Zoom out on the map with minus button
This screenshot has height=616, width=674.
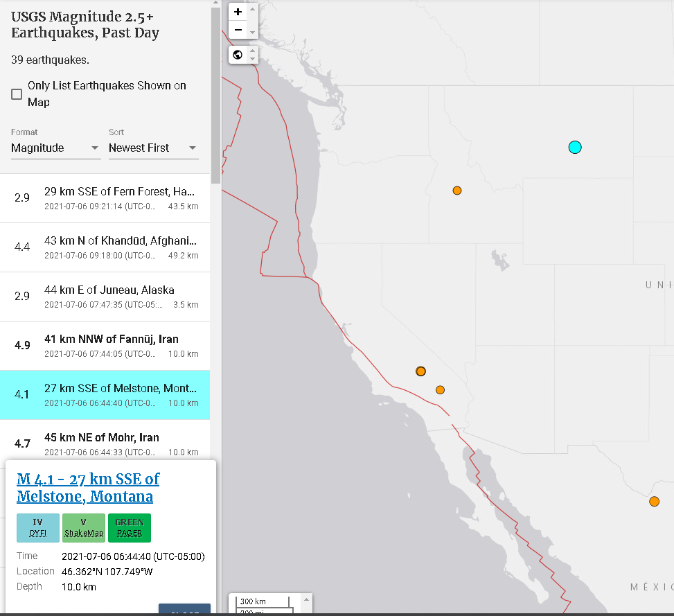[x=238, y=30]
